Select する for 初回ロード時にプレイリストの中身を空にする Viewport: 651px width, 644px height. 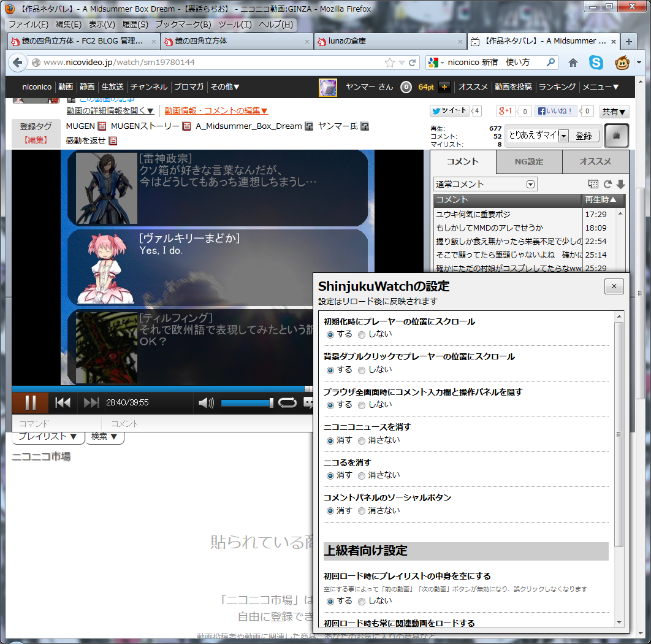pyautogui.click(x=330, y=601)
